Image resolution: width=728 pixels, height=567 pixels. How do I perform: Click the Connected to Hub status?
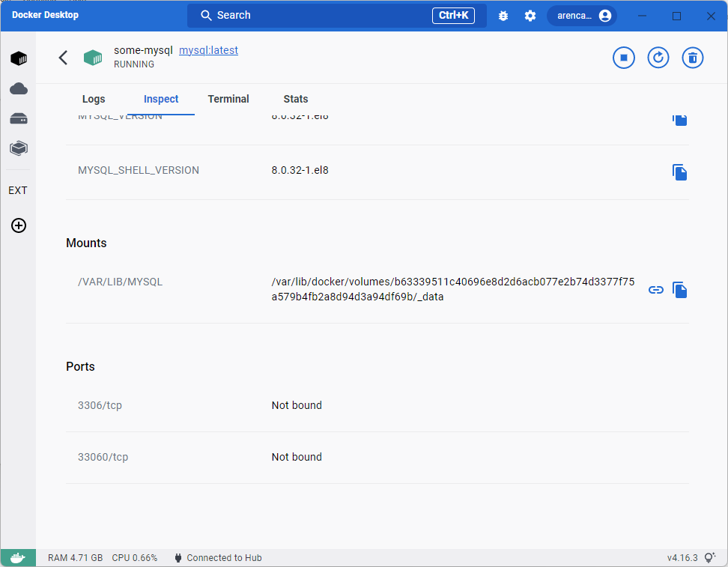click(x=218, y=558)
